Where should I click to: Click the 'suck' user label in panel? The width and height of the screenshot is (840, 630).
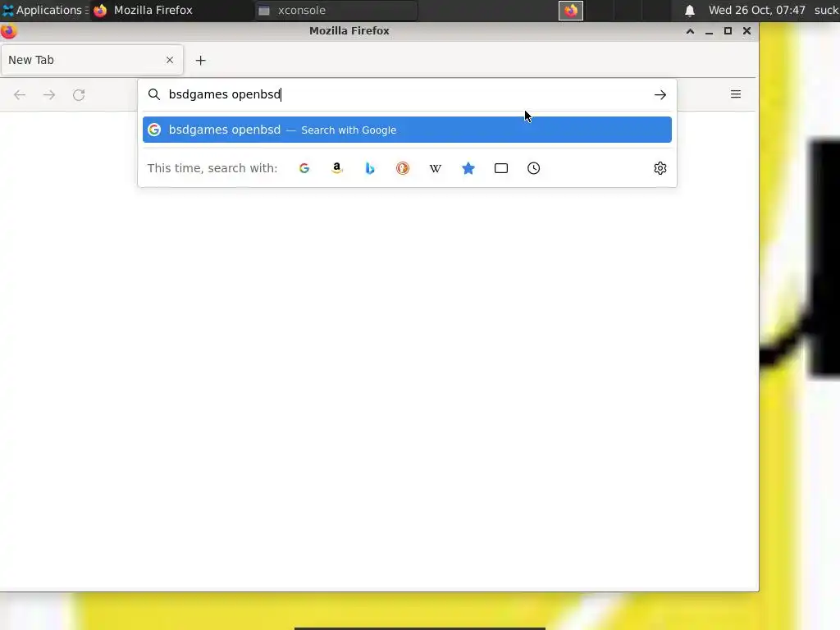tap(827, 10)
